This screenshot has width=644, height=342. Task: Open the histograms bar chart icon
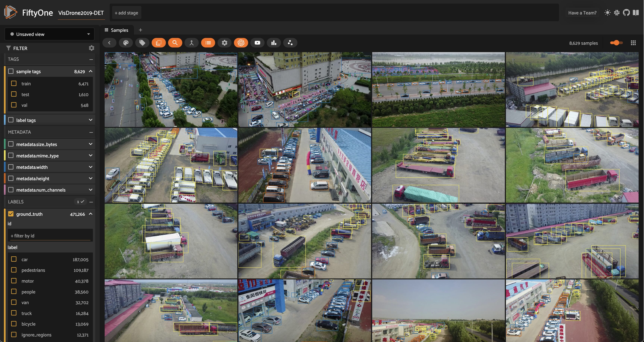274,43
